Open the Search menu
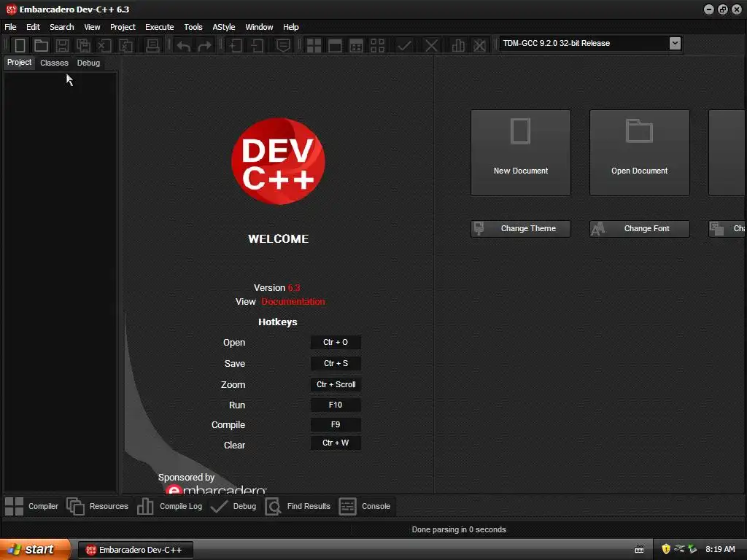This screenshot has width=747, height=560. 62,27
